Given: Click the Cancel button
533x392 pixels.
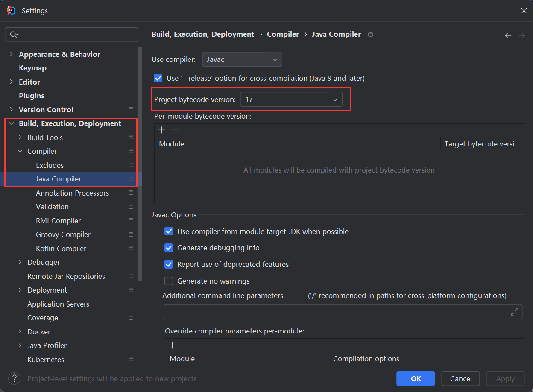Looking at the screenshot, I should tap(461, 378).
